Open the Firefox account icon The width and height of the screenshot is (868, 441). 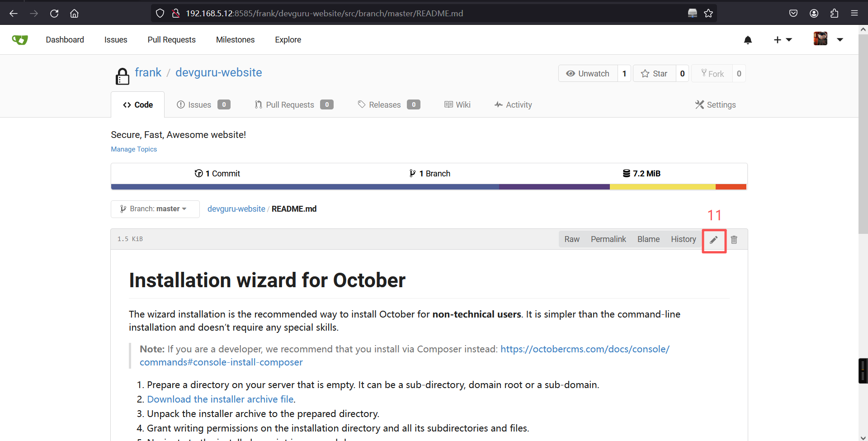pyautogui.click(x=814, y=13)
